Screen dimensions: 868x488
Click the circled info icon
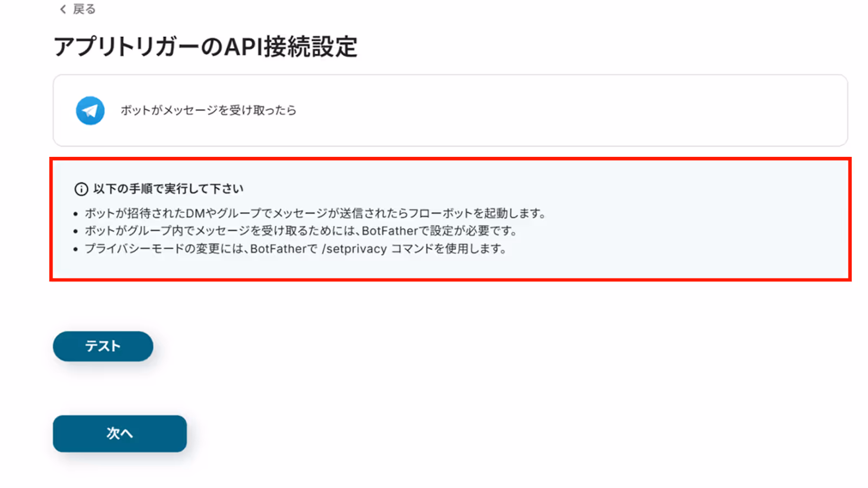coord(81,189)
